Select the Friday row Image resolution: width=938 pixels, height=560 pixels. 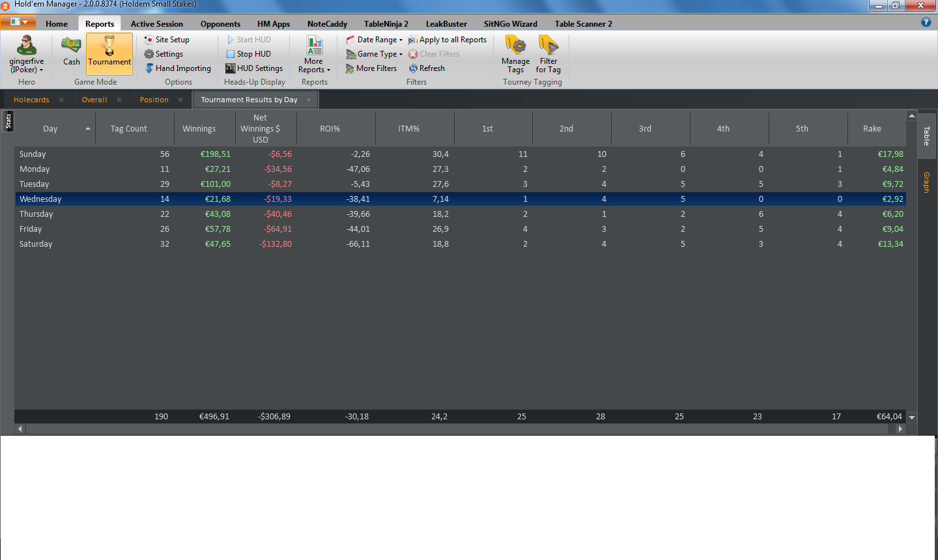461,229
